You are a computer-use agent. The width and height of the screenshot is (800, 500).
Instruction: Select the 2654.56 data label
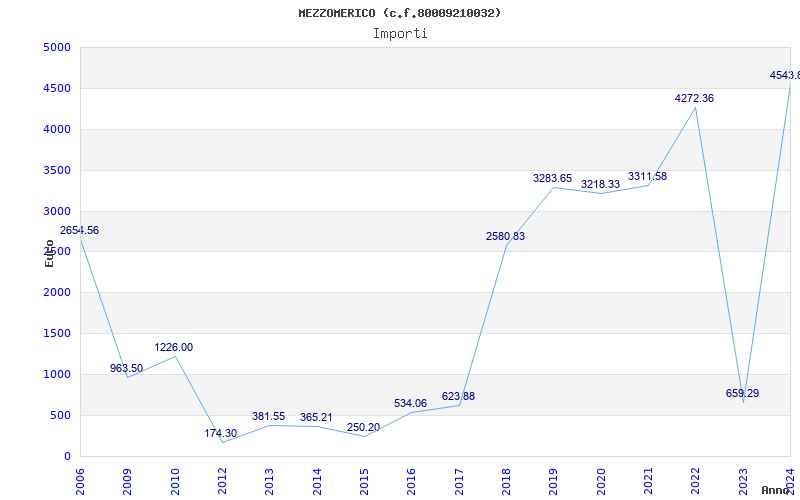point(80,231)
